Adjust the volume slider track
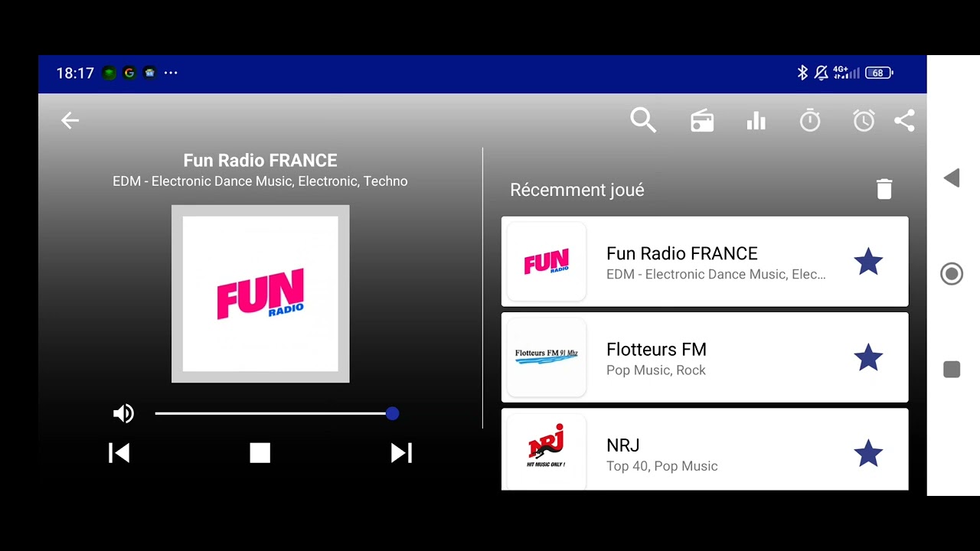The width and height of the screenshot is (980, 551). pyautogui.click(x=274, y=413)
